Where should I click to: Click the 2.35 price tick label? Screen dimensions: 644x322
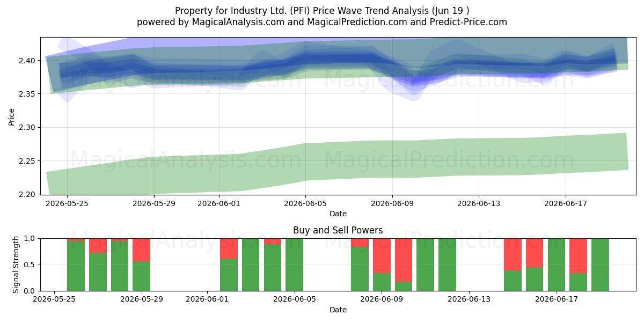(28, 94)
